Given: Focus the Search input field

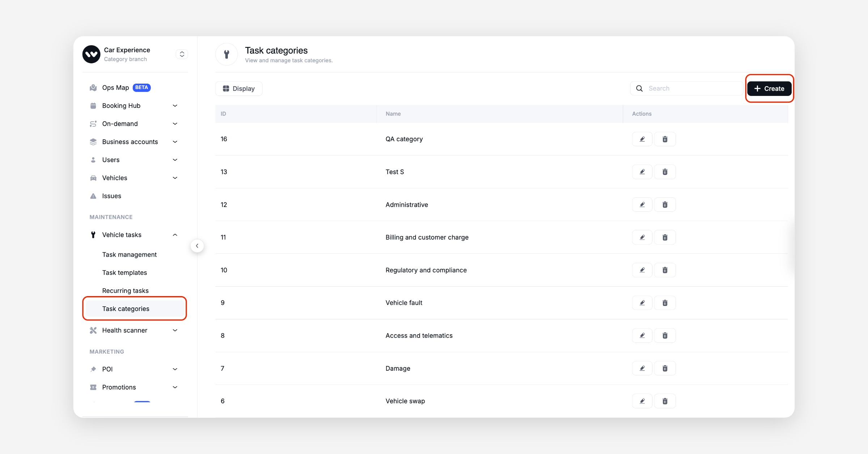Looking at the screenshot, I should [693, 88].
